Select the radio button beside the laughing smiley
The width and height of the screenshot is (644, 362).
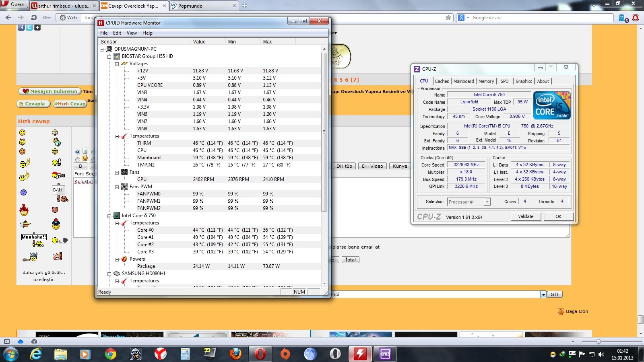point(77,159)
